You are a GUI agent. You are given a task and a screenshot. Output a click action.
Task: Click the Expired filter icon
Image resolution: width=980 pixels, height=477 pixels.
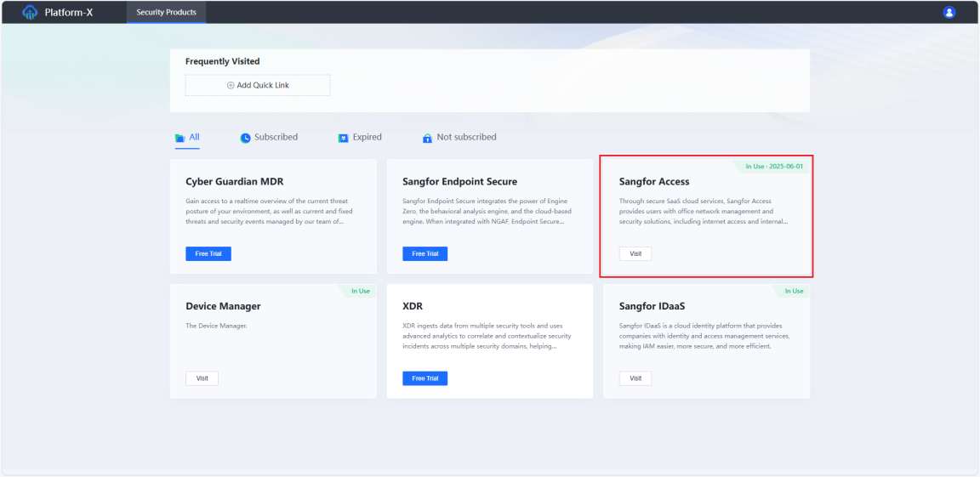[x=343, y=138]
